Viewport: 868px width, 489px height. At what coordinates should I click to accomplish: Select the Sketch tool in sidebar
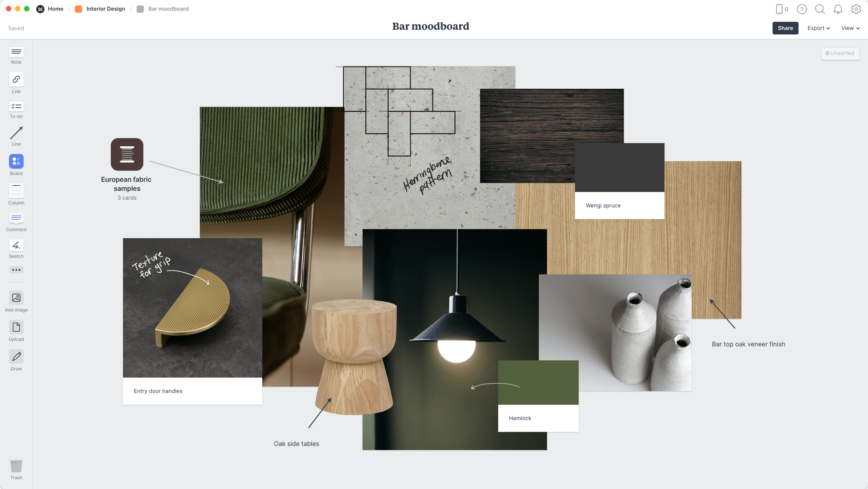coord(16,245)
